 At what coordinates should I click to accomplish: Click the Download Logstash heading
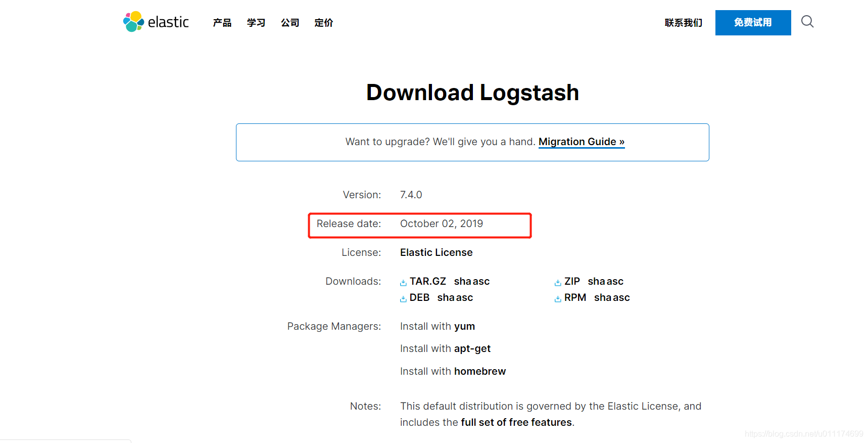click(x=472, y=93)
